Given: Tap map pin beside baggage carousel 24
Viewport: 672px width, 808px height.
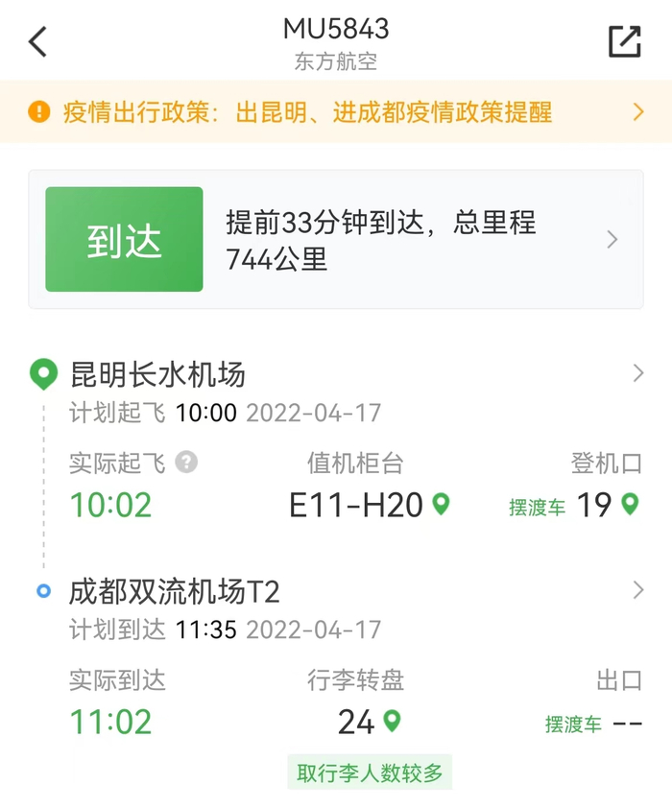Looking at the screenshot, I should [392, 721].
